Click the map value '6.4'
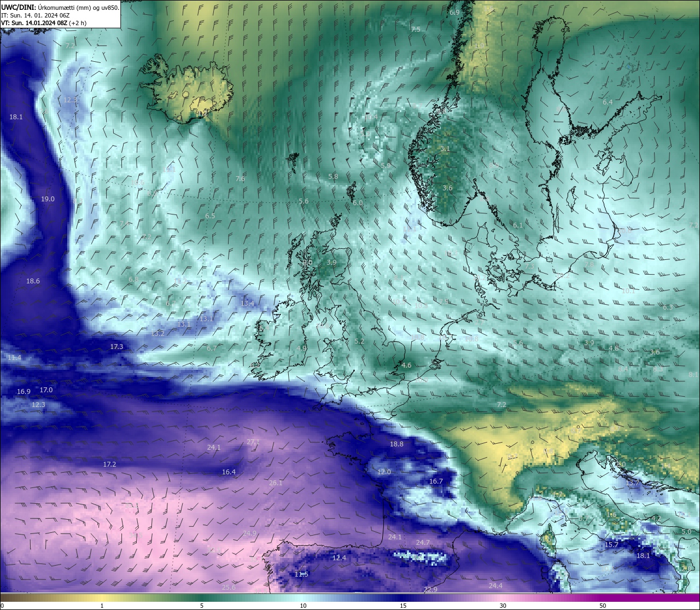 608,102
